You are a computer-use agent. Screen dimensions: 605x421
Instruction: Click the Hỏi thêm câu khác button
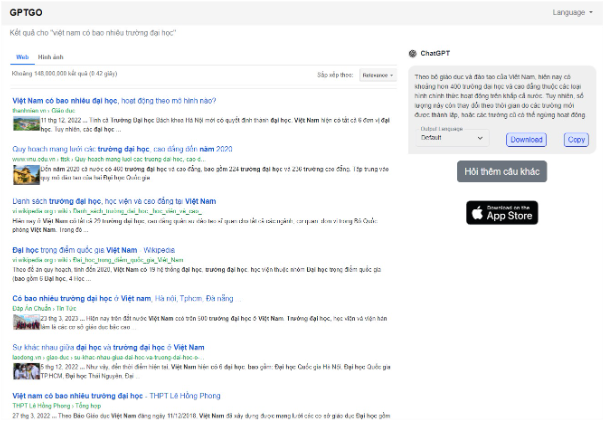pyautogui.click(x=502, y=172)
